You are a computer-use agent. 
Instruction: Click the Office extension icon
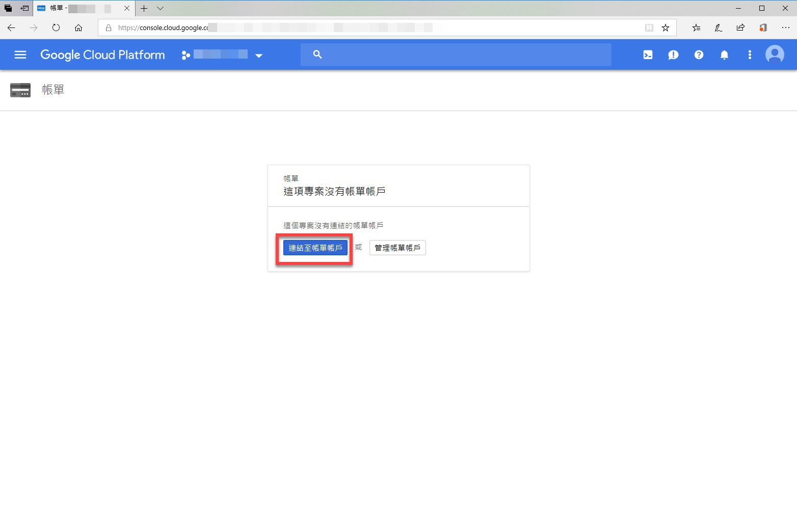pos(763,28)
